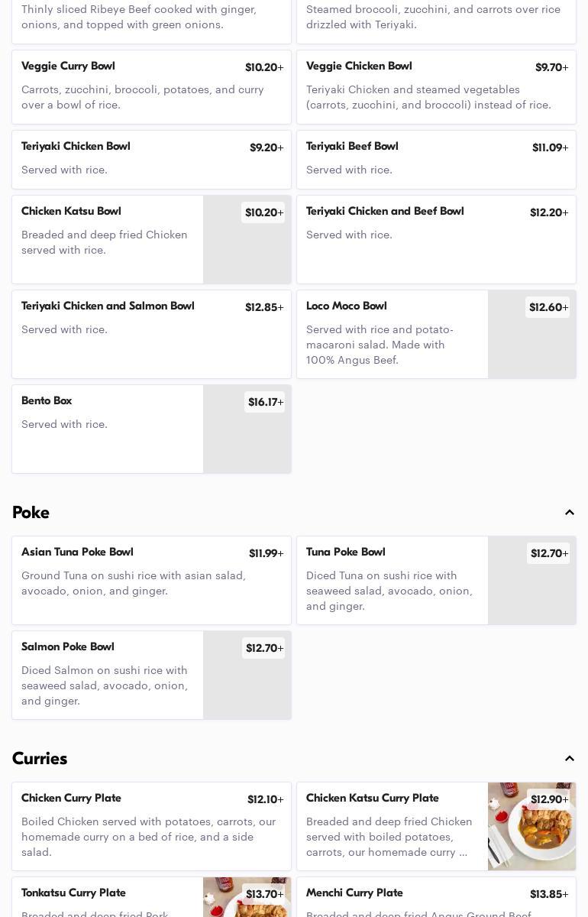Collapse the Curries section chevron

click(x=569, y=759)
